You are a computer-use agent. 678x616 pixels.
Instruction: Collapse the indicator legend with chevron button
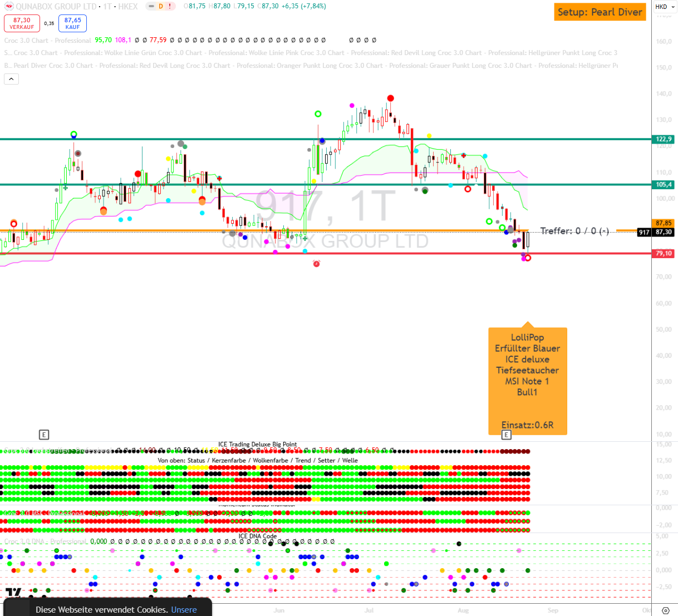pyautogui.click(x=11, y=79)
